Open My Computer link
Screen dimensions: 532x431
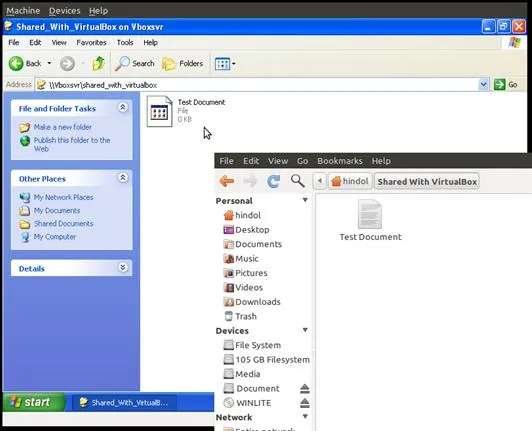pos(55,237)
